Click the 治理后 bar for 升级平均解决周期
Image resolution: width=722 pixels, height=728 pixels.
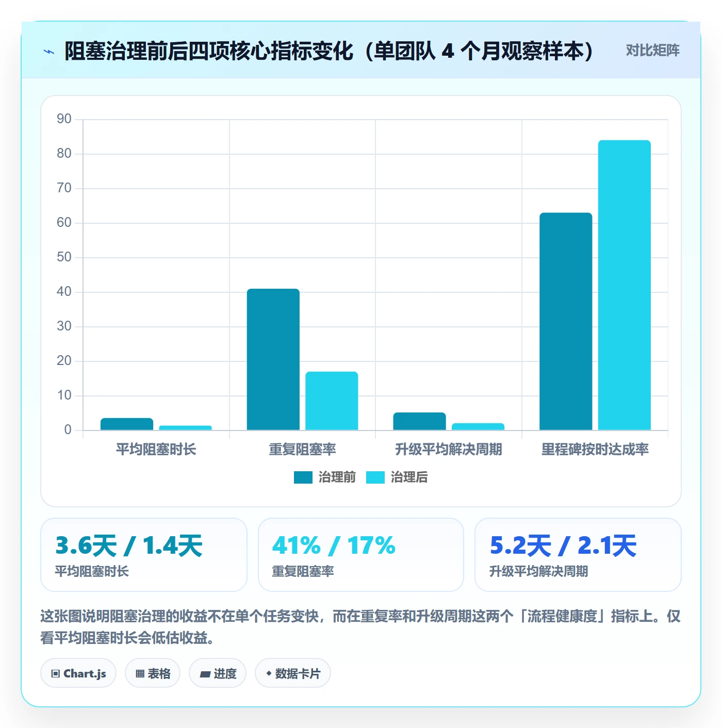click(478, 426)
